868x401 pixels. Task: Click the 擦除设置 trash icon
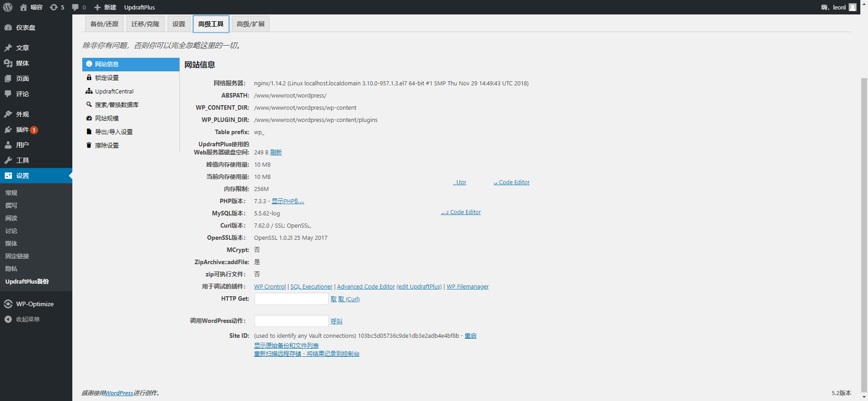point(89,145)
